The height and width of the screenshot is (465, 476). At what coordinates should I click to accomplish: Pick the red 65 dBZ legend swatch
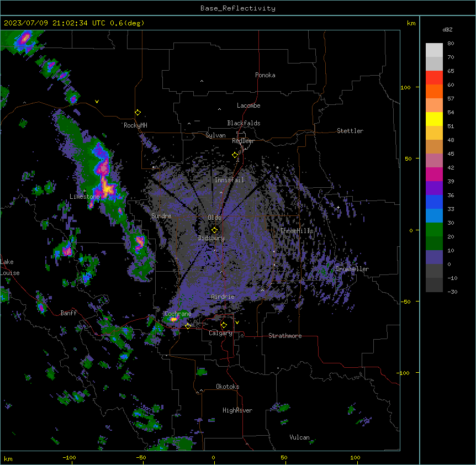pos(434,78)
